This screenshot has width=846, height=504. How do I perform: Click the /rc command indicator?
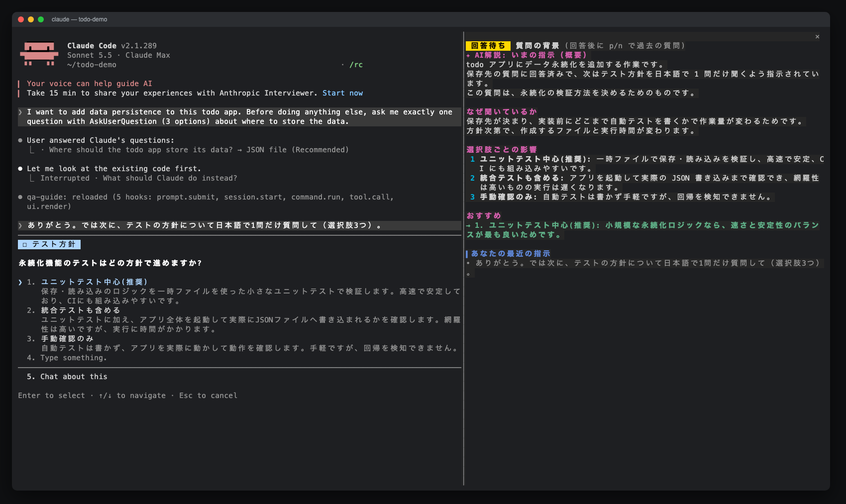point(356,65)
